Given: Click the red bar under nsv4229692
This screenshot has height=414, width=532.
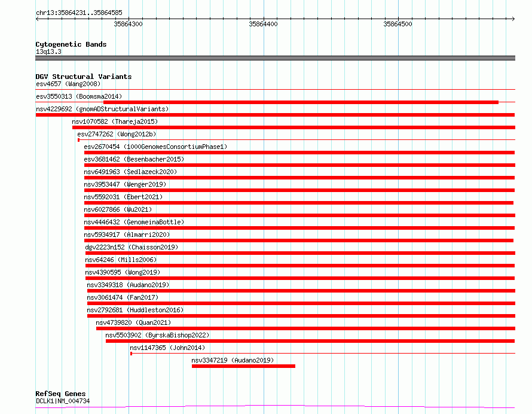Looking at the screenshot, I should [x=275, y=115].
